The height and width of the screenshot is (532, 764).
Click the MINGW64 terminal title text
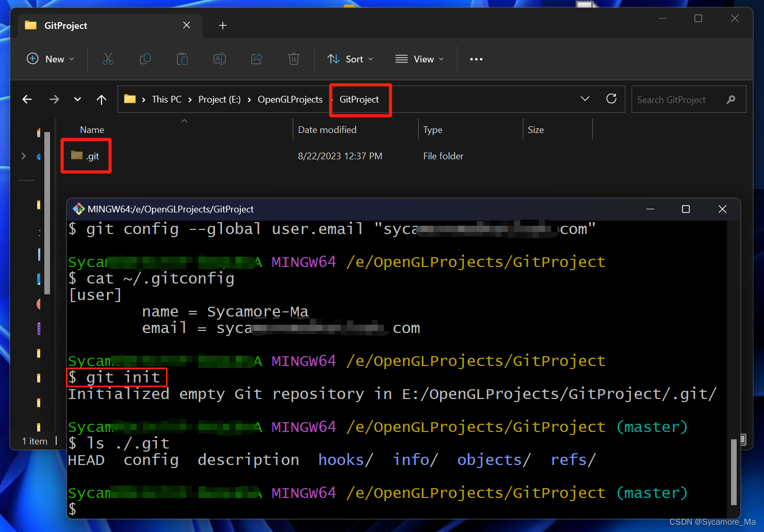coord(171,209)
